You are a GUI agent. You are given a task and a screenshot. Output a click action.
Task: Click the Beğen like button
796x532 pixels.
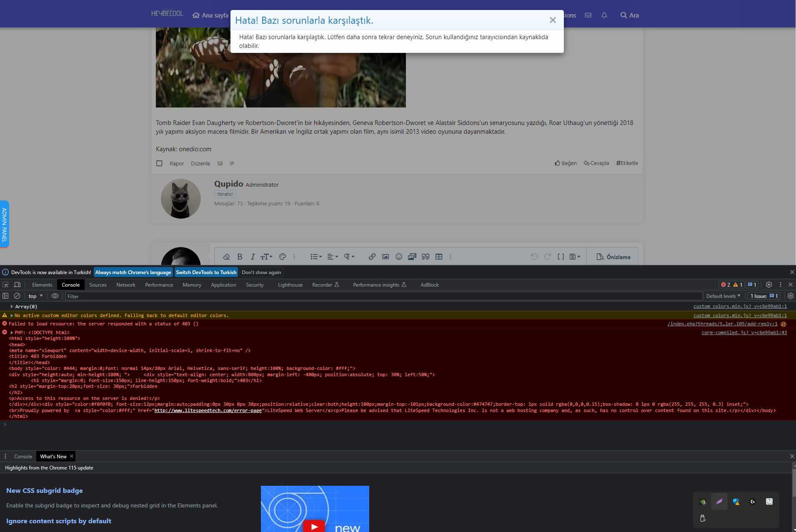click(566, 163)
